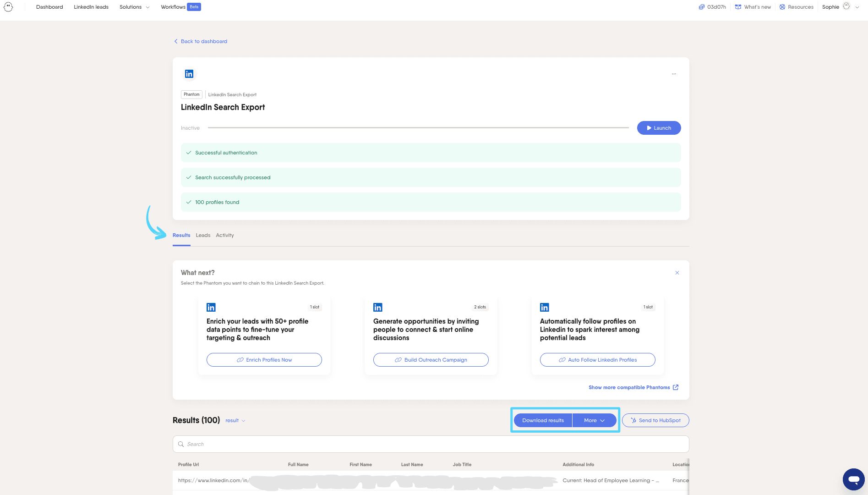Click the inactive progress bar
The image size is (868, 495).
click(418, 128)
